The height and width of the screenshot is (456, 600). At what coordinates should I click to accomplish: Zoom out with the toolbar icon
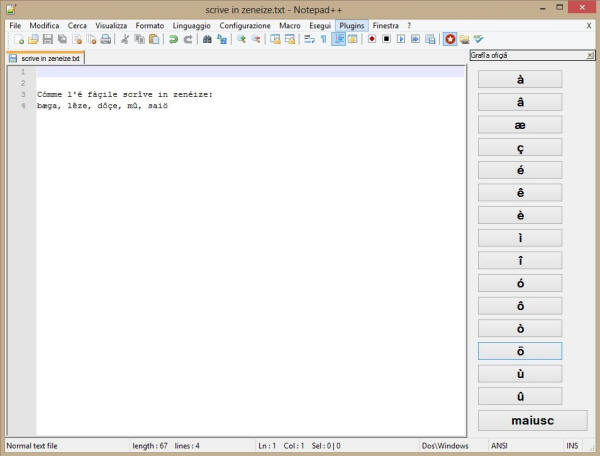coord(256,39)
